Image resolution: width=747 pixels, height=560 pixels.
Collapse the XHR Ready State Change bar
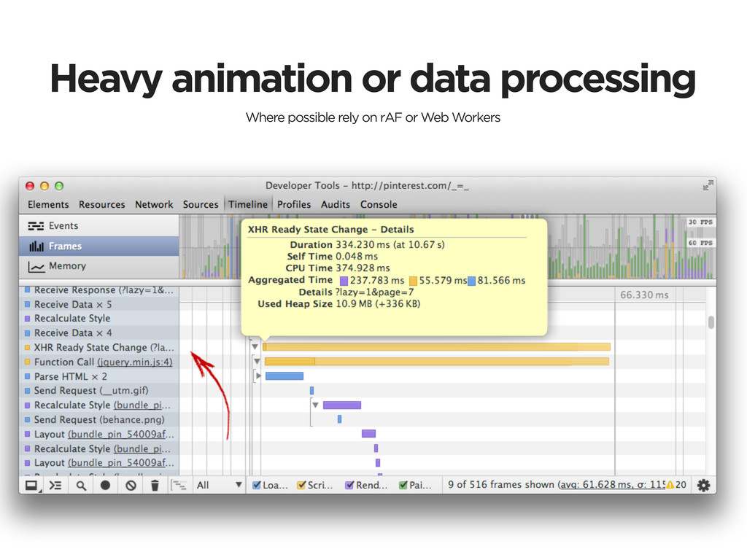[255, 347]
